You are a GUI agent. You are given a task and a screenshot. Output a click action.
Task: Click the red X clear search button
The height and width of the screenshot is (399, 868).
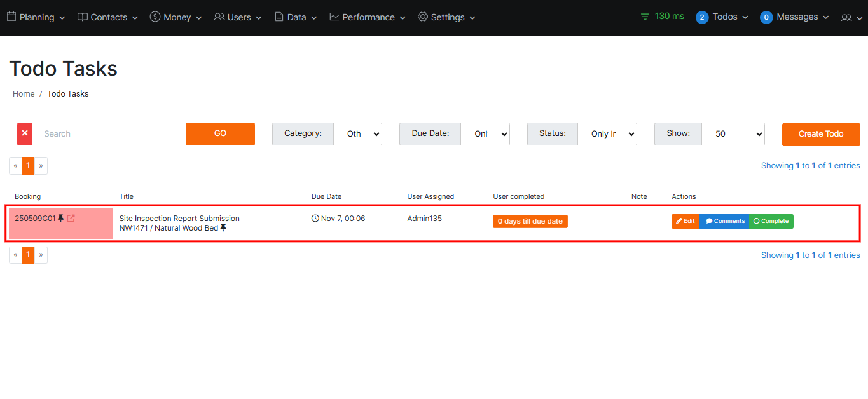[x=25, y=134]
